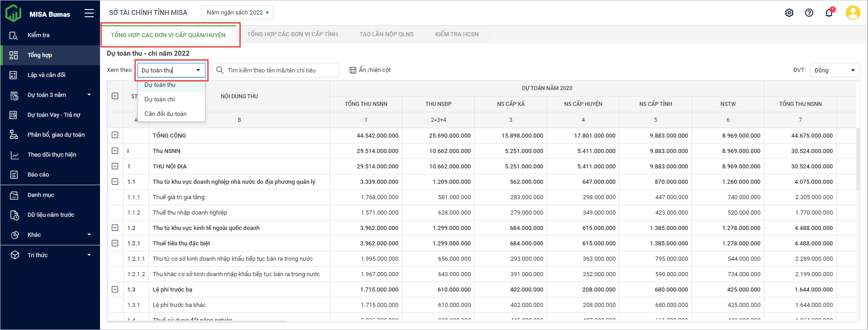Click the vertical scrollbar of the table
Viewport: 868px width, 330px height.
pyautogui.click(x=858, y=158)
